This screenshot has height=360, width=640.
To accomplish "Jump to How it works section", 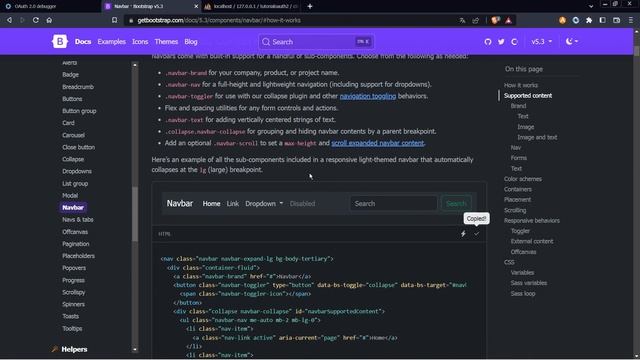I will (521, 85).
